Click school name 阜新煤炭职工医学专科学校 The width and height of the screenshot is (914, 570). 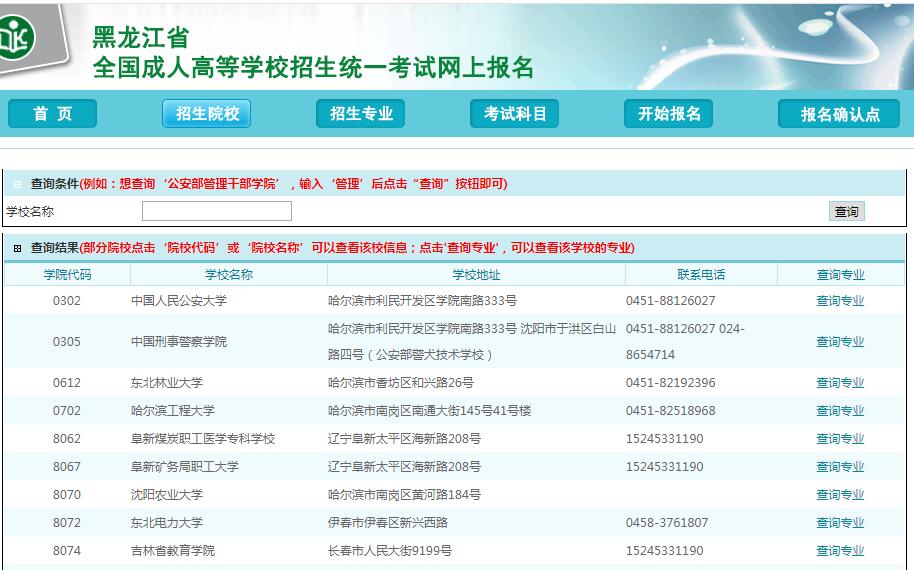pyautogui.click(x=203, y=439)
